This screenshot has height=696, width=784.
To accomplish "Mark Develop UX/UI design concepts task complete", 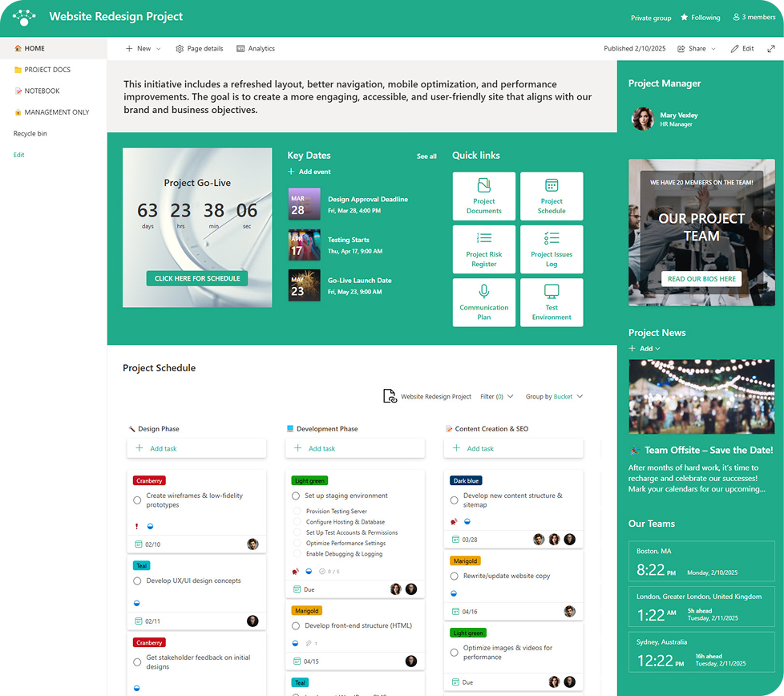I will (x=137, y=581).
